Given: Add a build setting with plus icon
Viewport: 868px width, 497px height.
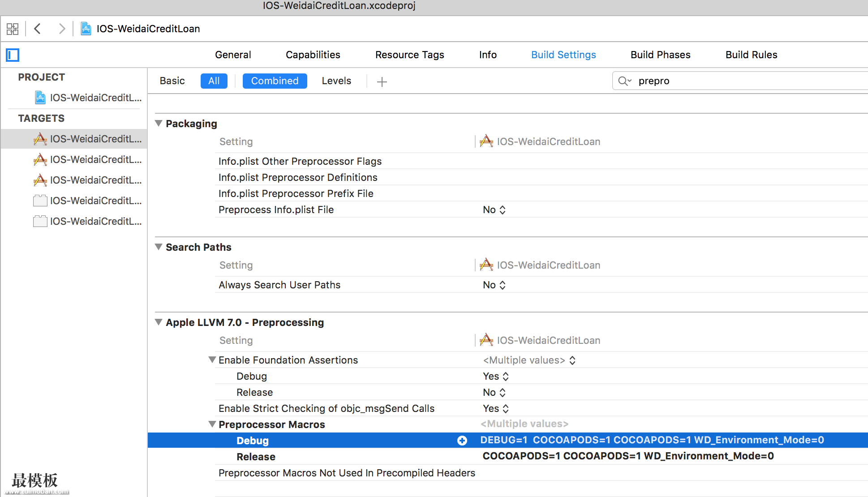Looking at the screenshot, I should [382, 81].
